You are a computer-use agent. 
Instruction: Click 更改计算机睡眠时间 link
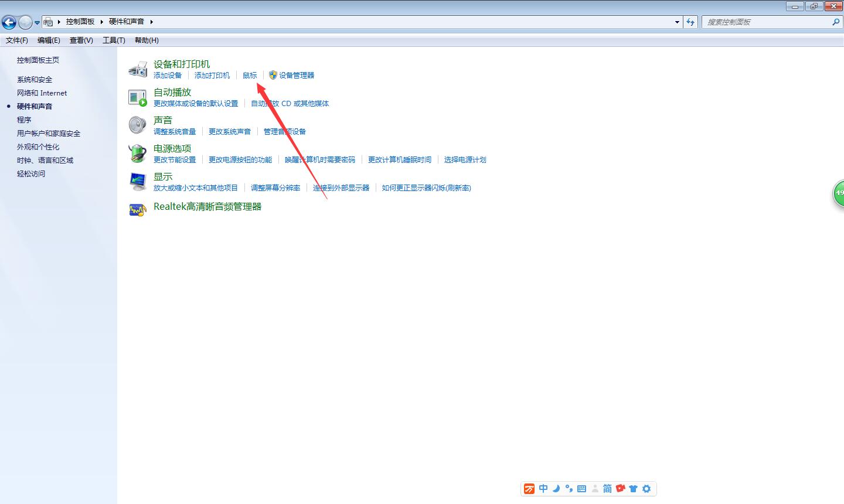(400, 160)
